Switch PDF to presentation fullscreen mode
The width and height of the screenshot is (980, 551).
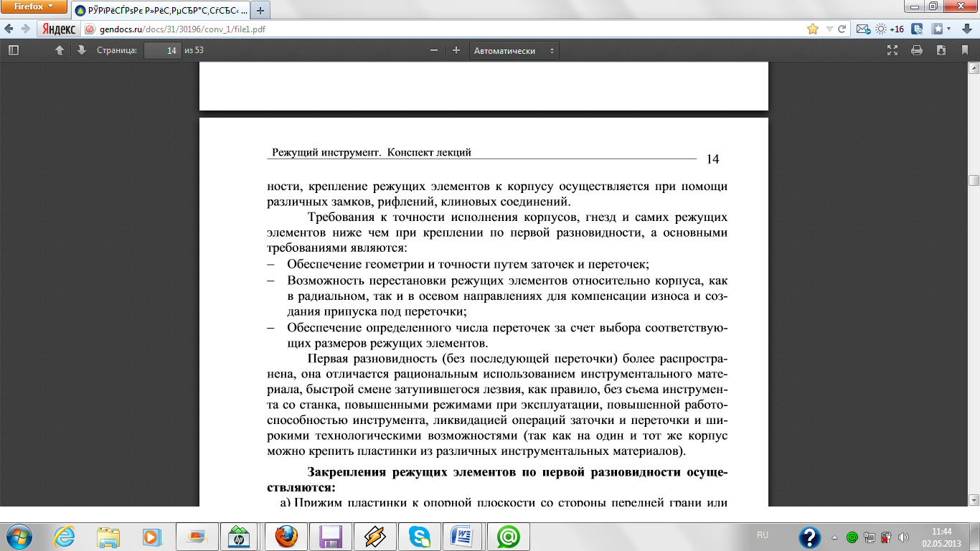point(893,50)
